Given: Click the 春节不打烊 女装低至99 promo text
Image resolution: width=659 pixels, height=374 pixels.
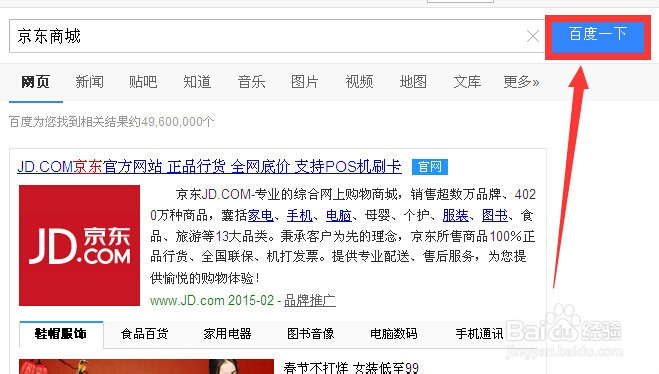Looking at the screenshot, I should [351, 368].
